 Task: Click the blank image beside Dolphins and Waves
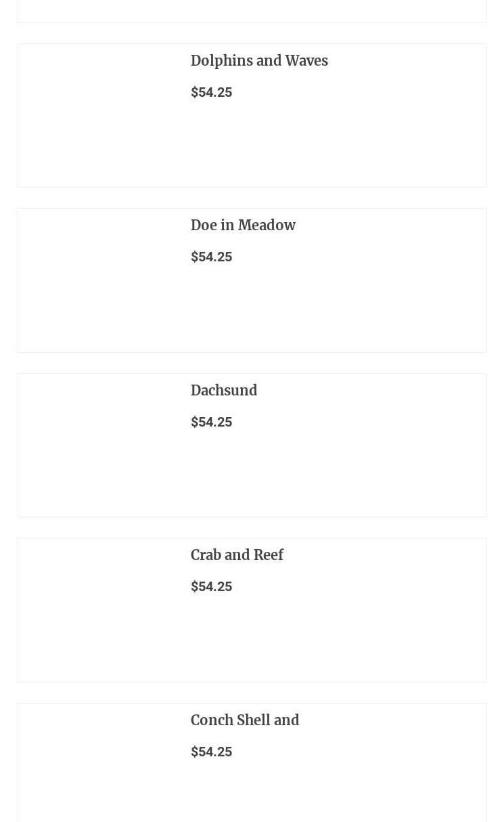click(x=99, y=116)
